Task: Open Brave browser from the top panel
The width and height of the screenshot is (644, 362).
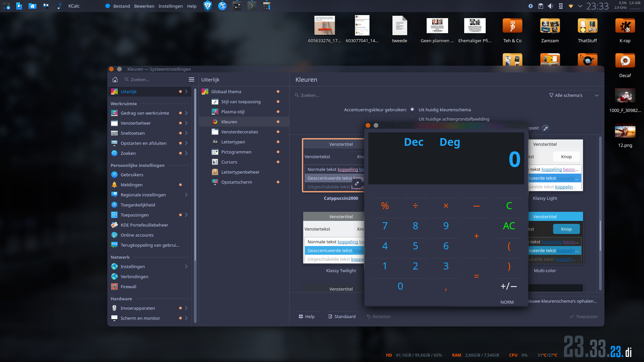Action: coord(208,6)
